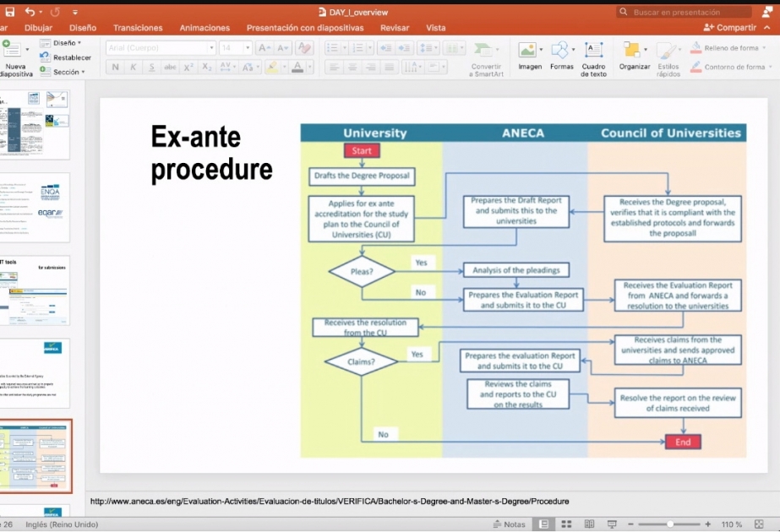Screen dimensions: 780x532
Task: Click the character spacing AV icon
Action: tap(226, 67)
